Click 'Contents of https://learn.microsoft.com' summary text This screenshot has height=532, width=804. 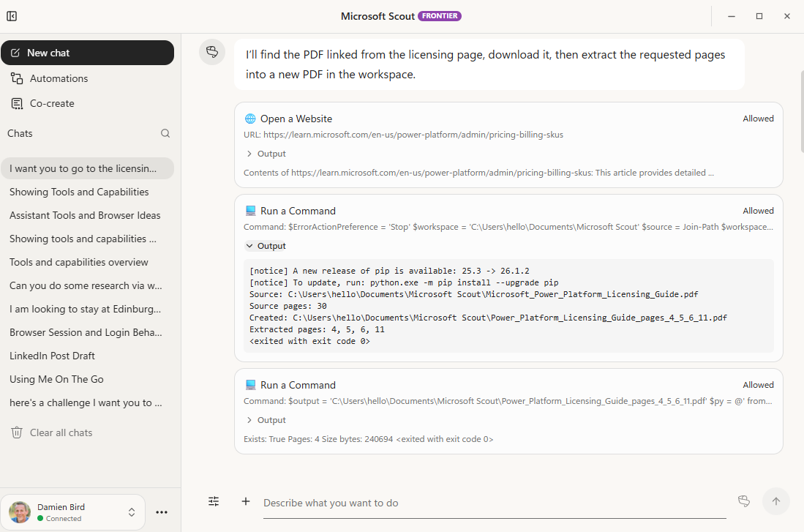coord(478,173)
